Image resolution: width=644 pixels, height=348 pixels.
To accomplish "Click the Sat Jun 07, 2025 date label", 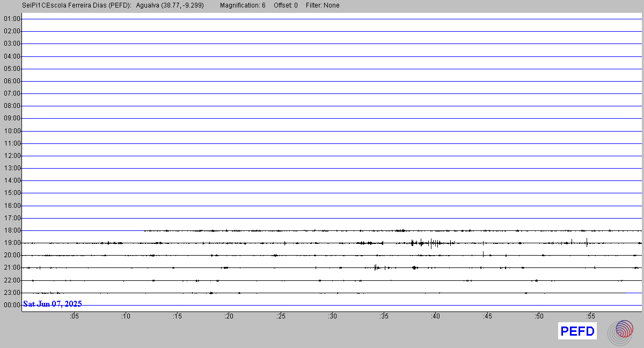I will coord(53,304).
